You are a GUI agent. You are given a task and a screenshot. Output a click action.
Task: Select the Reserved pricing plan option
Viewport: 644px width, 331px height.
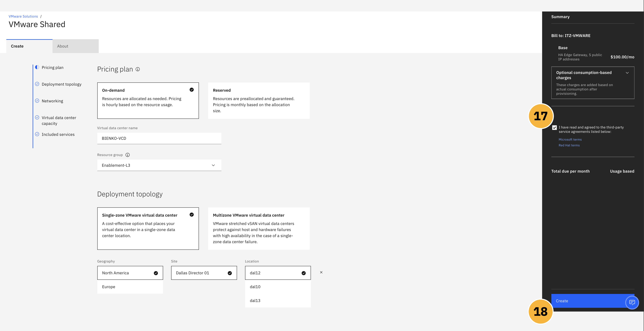(259, 100)
